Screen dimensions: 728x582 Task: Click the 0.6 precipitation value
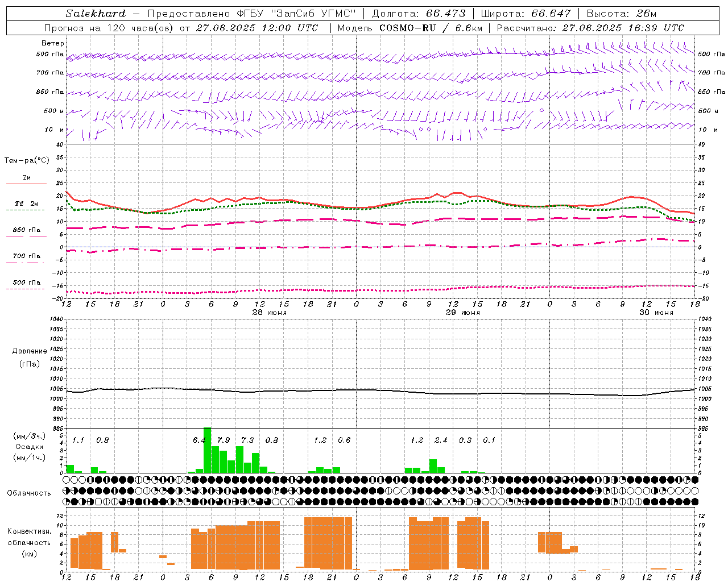click(344, 440)
